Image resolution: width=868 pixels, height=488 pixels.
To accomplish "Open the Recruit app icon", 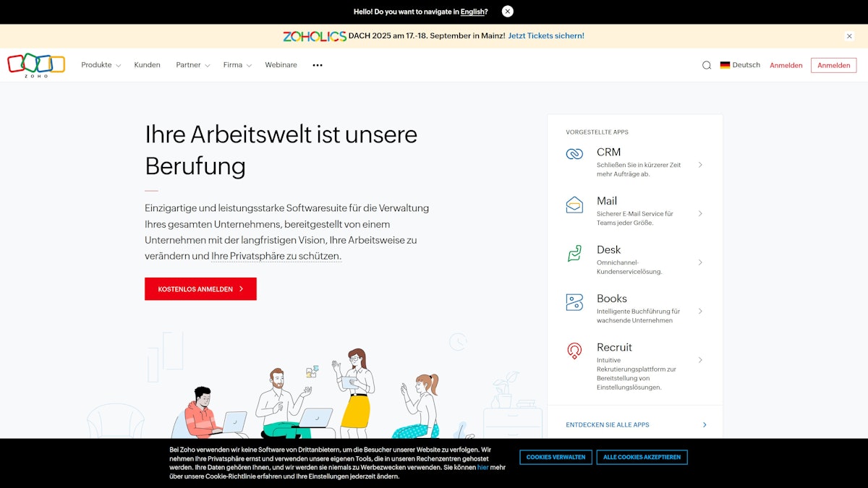I will click(x=574, y=352).
